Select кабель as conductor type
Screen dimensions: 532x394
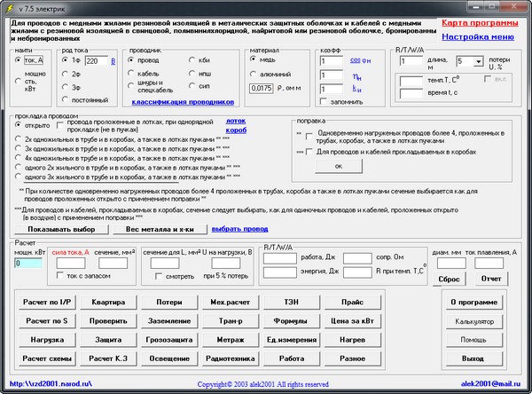pyautogui.click(x=133, y=74)
